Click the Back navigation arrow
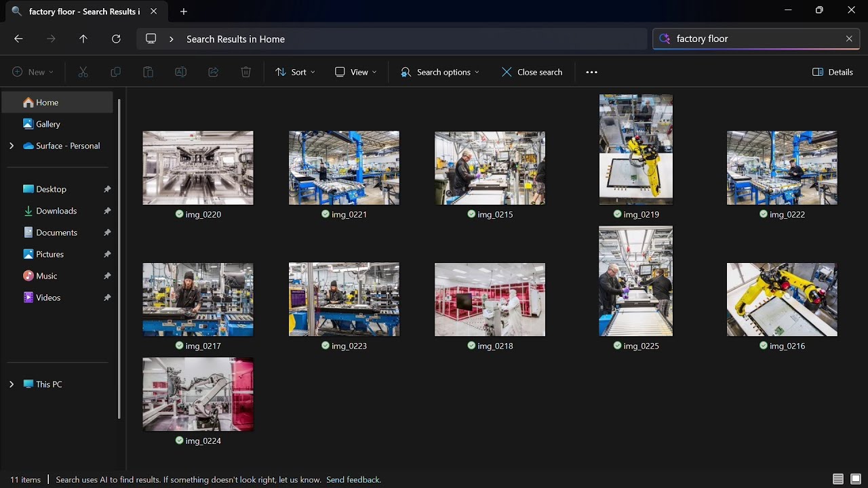868x488 pixels. click(18, 39)
